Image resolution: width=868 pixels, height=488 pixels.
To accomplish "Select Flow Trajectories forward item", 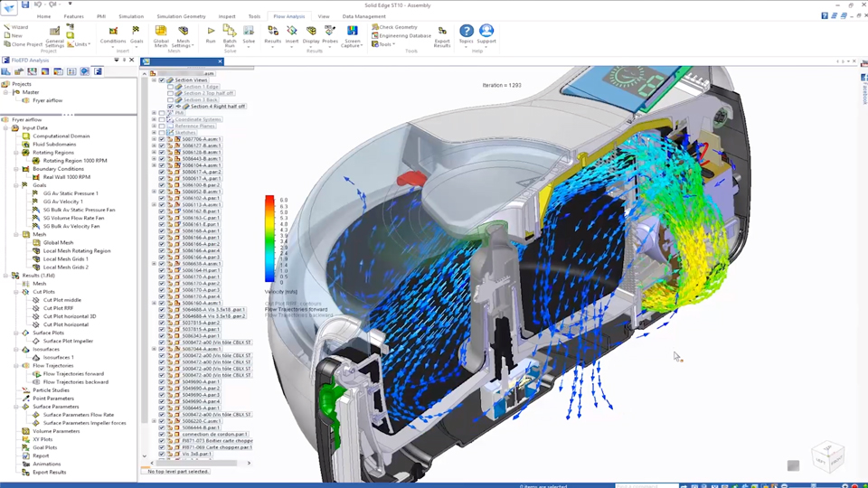I will 73,374.
